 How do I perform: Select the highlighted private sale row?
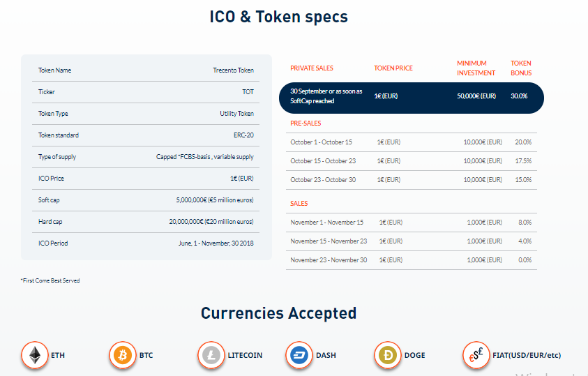click(x=412, y=98)
